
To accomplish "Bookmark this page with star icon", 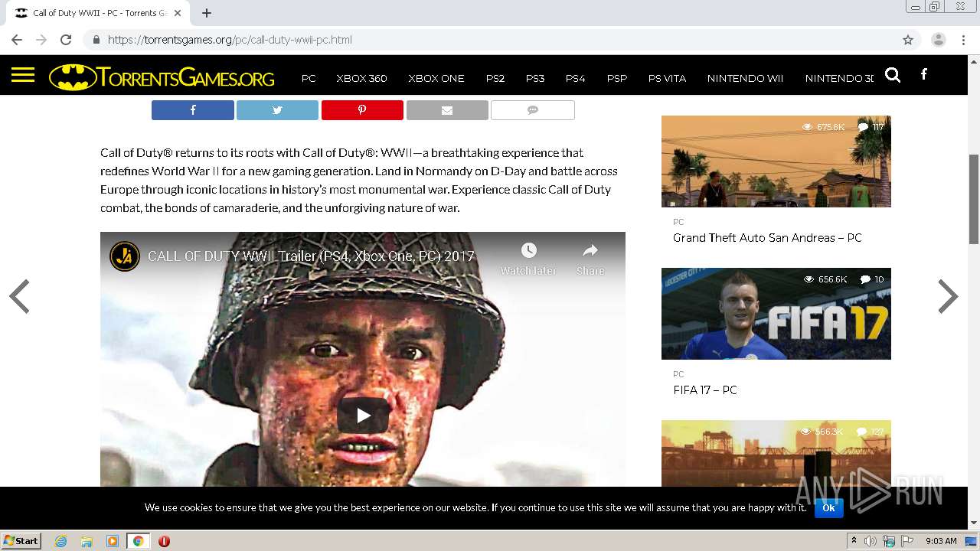I will coord(908,40).
